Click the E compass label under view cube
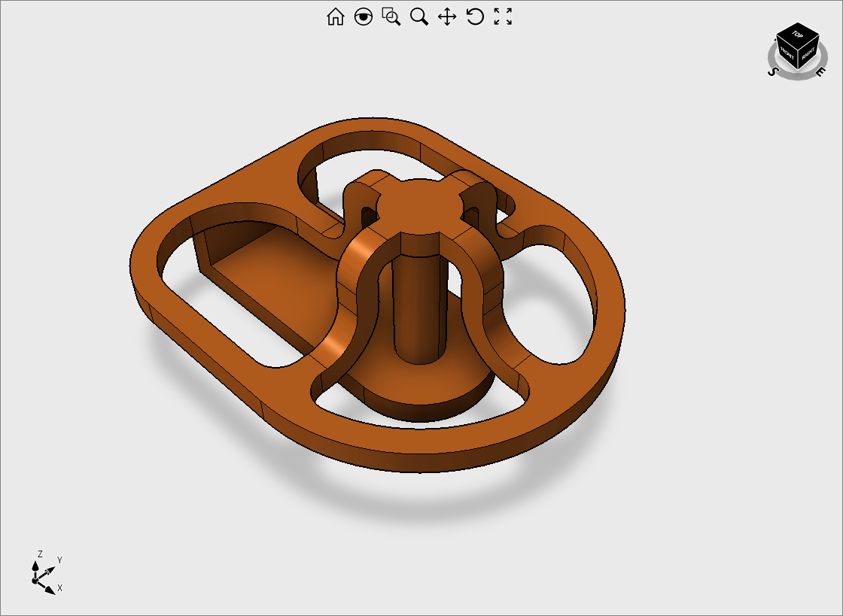The image size is (843, 616). coord(821,72)
